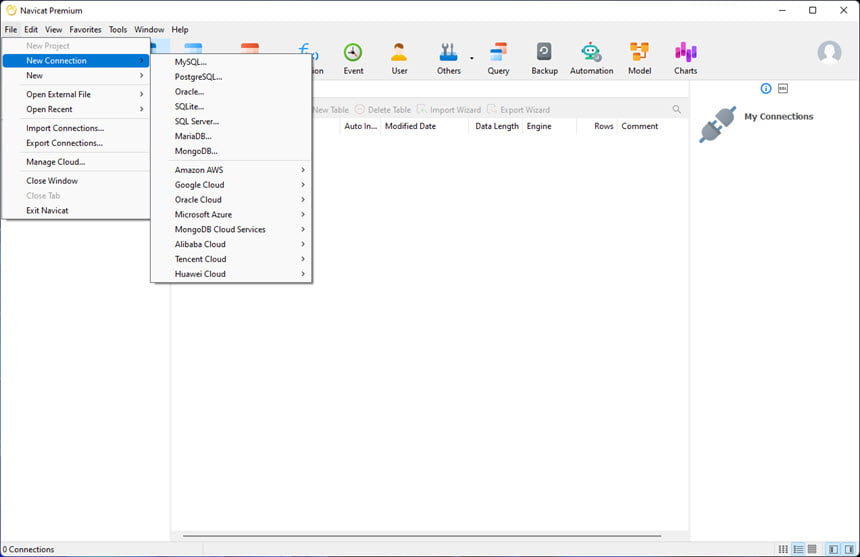Select Exit Navicat menu item
860x557 pixels.
point(76,210)
